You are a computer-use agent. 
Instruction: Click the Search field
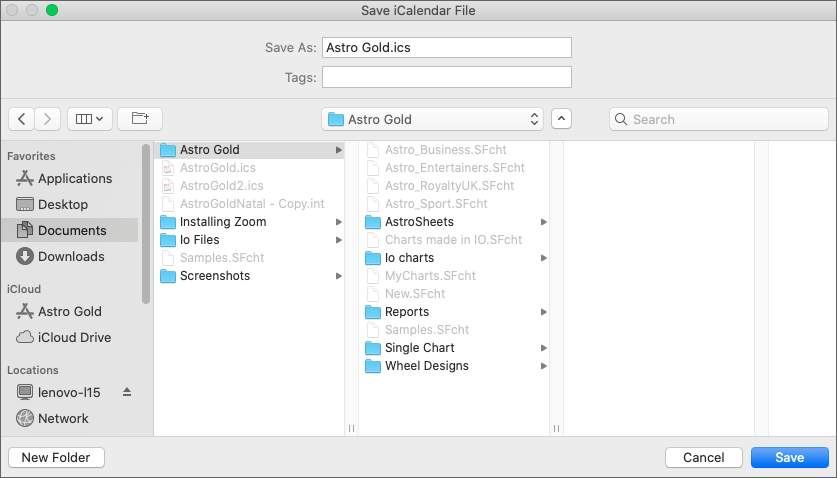coord(718,119)
